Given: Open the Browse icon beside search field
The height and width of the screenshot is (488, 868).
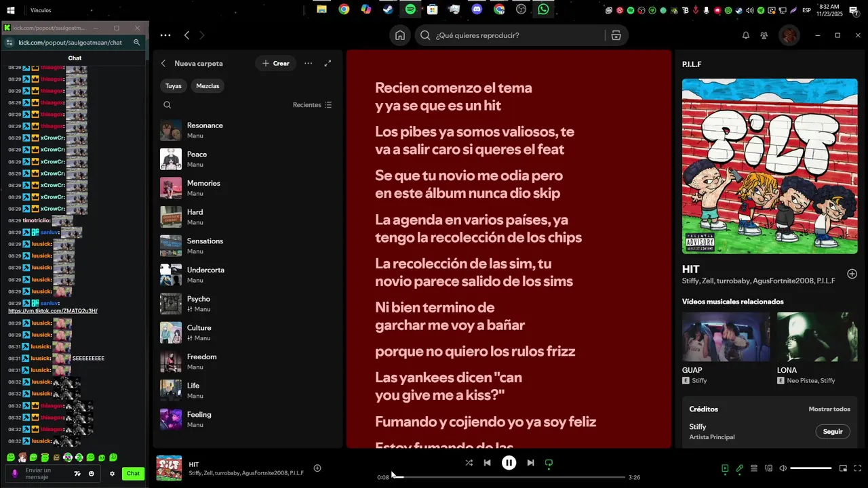Looking at the screenshot, I should click(616, 35).
